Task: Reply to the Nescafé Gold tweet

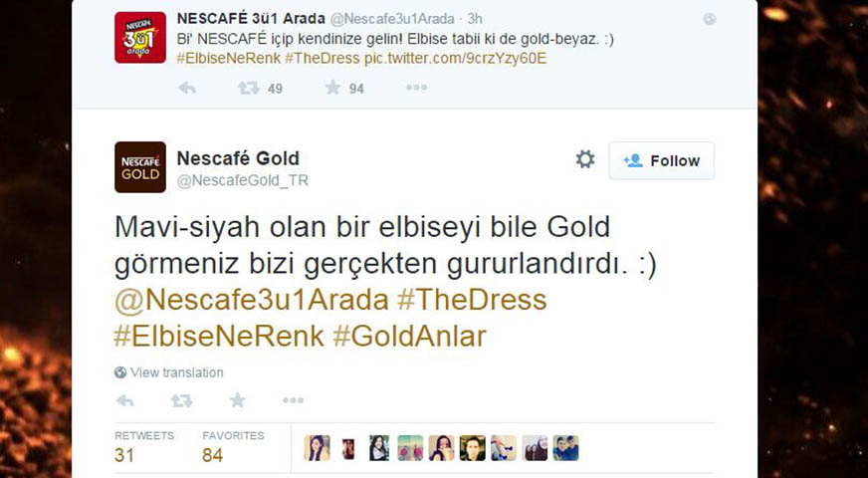Action: point(124,400)
